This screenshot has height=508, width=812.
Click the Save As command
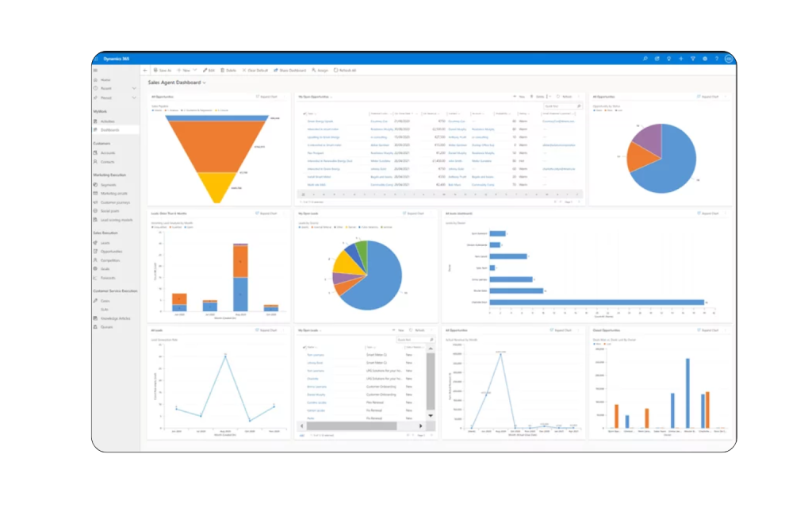coord(163,70)
